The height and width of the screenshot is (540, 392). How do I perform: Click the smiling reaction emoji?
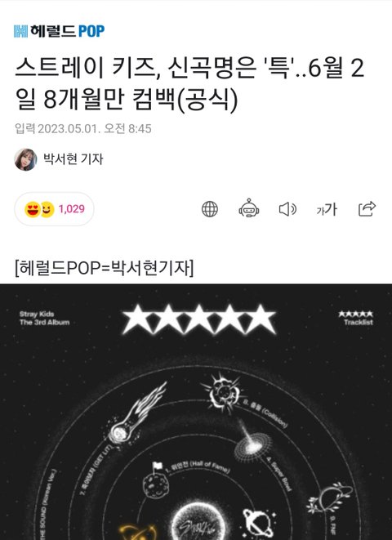click(x=47, y=209)
